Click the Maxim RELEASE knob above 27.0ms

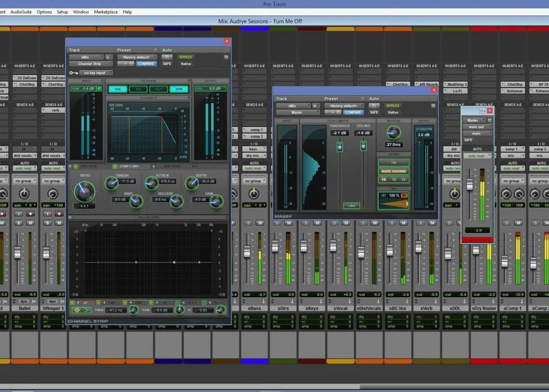[x=393, y=132]
